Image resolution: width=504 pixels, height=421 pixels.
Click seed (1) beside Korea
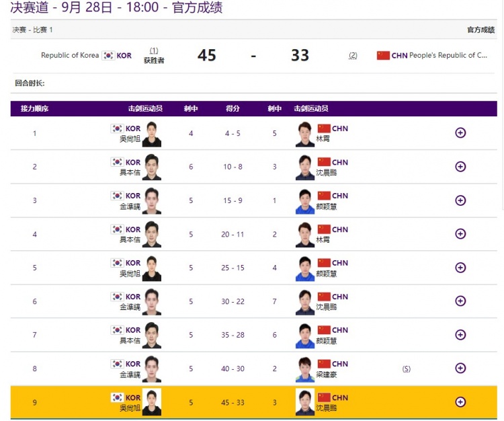(x=154, y=50)
